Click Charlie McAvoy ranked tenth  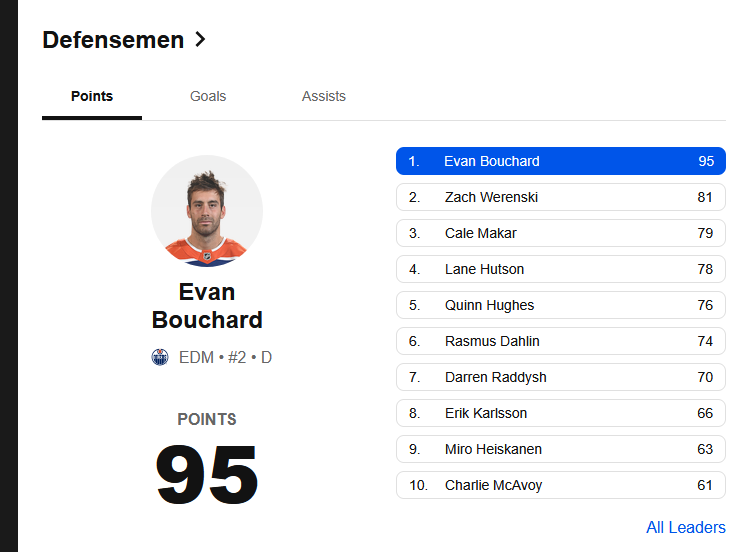pyautogui.click(x=561, y=485)
